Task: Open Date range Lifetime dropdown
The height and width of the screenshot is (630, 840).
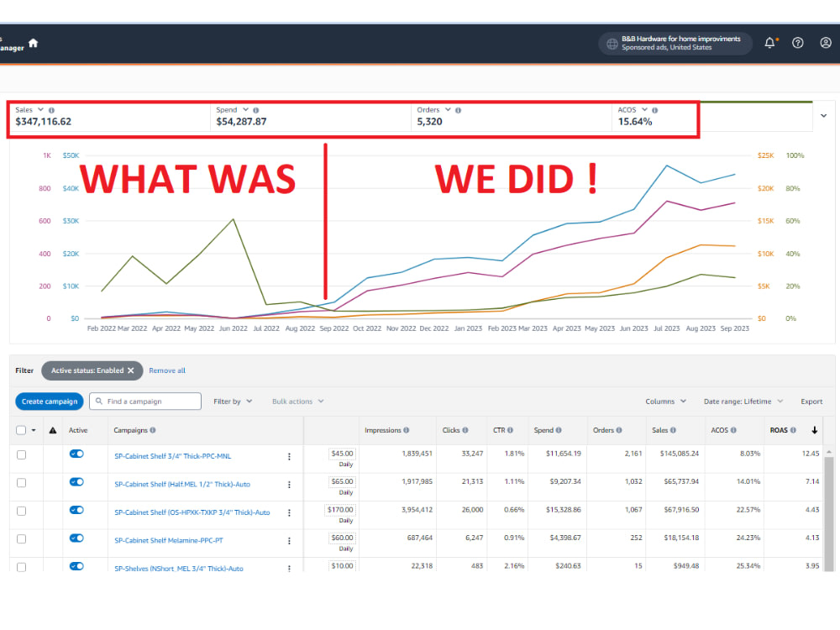Action: (743, 402)
